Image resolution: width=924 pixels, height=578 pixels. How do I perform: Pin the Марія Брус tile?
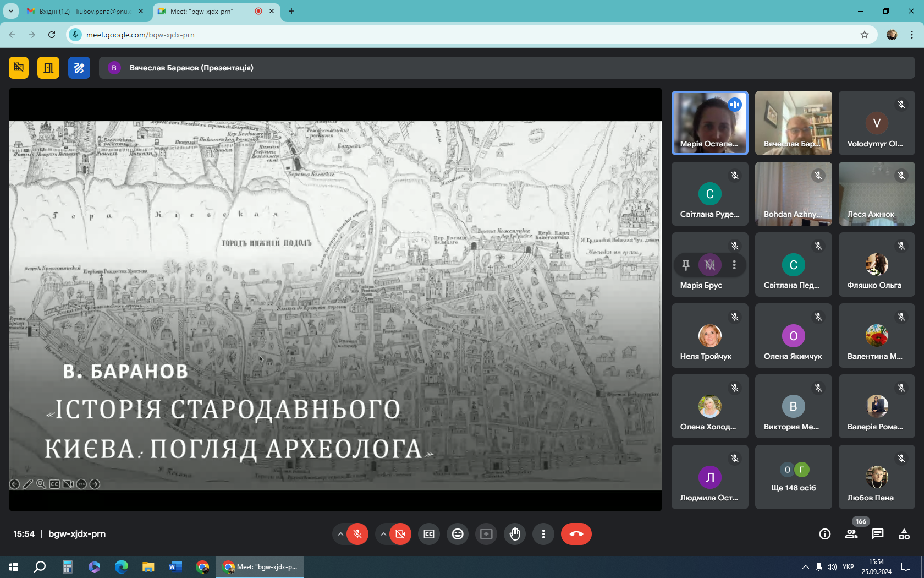click(686, 265)
